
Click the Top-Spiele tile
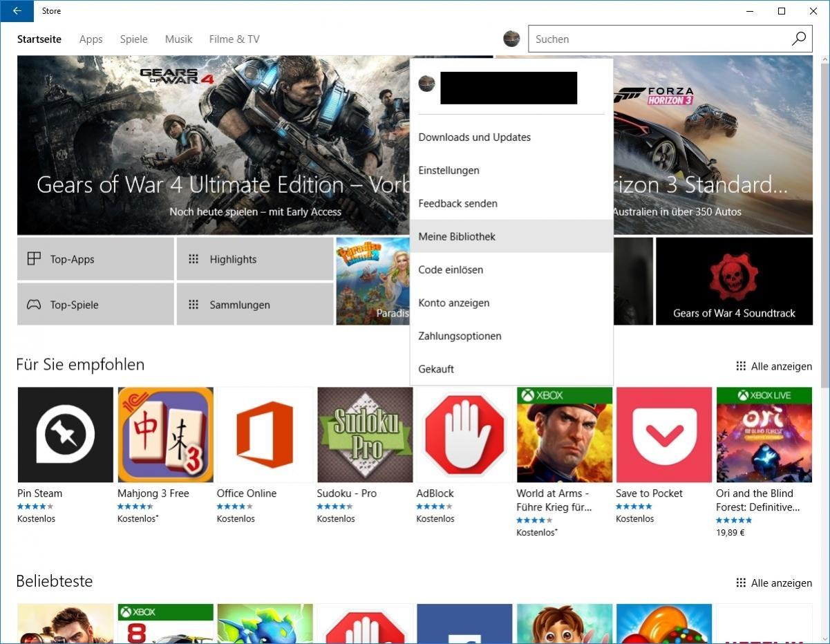95,304
